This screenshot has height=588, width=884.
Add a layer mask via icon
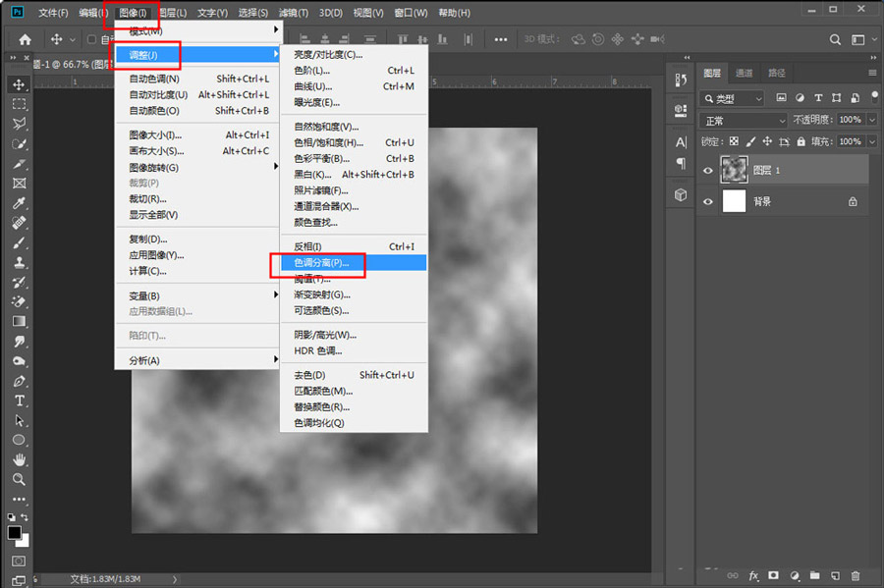tap(774, 575)
